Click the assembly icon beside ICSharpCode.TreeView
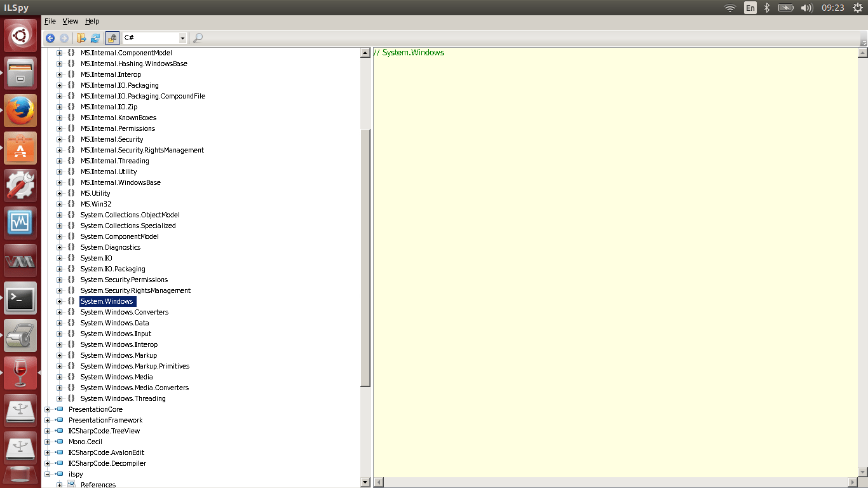This screenshot has height=488, width=868. (59, 431)
